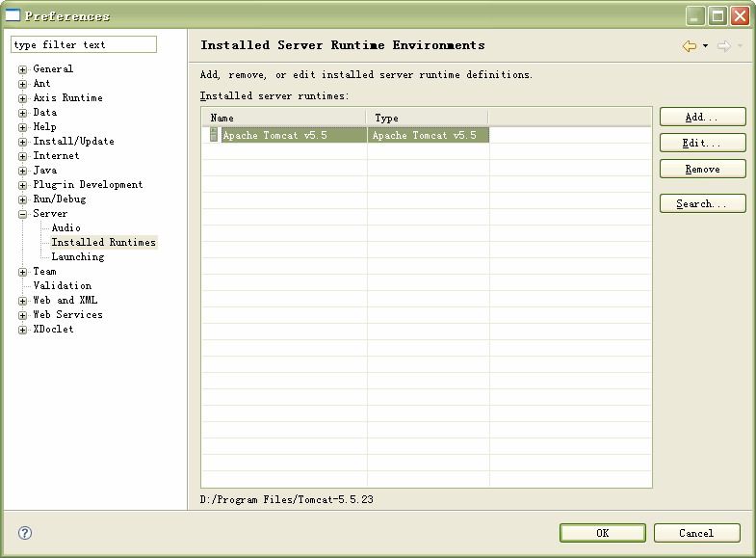Close the Preferences window
Image resolution: width=756 pixels, height=558 pixels.
tap(740, 16)
